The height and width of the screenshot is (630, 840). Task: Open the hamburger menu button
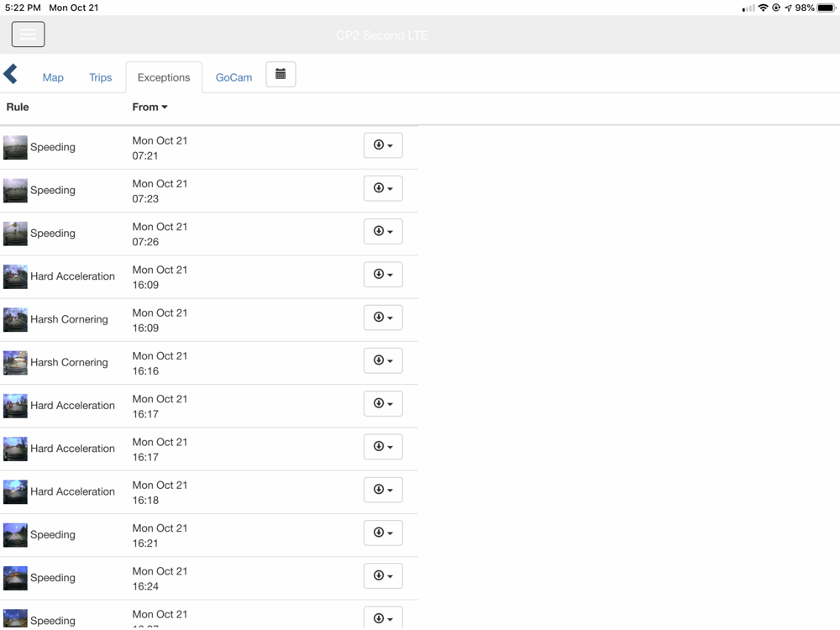[29, 34]
